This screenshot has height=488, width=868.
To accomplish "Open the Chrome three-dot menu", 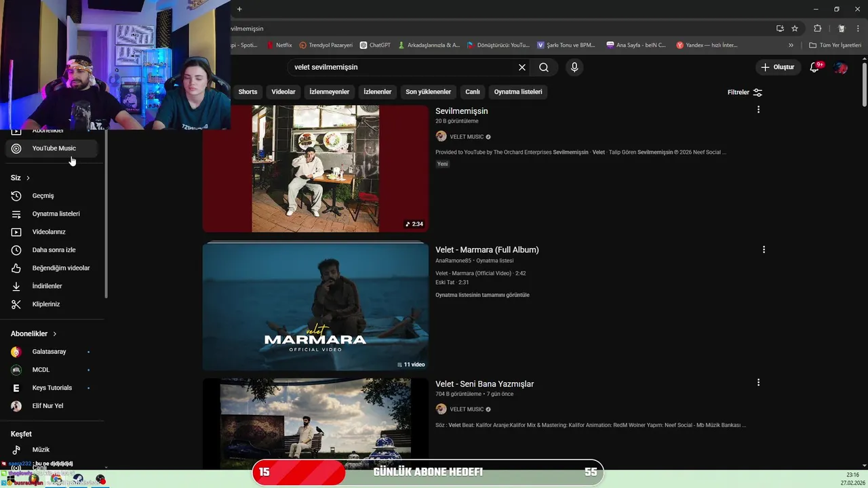I will (858, 28).
